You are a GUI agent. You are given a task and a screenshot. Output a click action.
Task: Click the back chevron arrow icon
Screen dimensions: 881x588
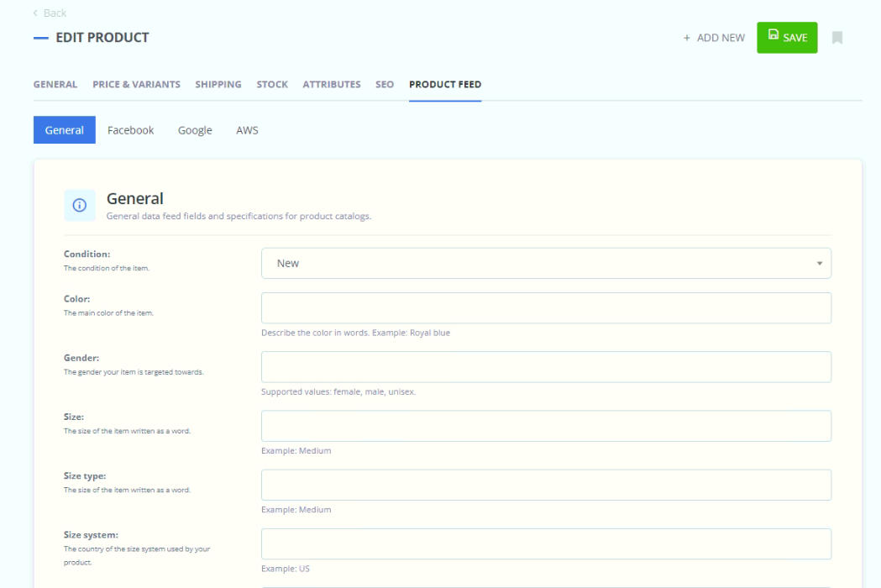click(35, 13)
